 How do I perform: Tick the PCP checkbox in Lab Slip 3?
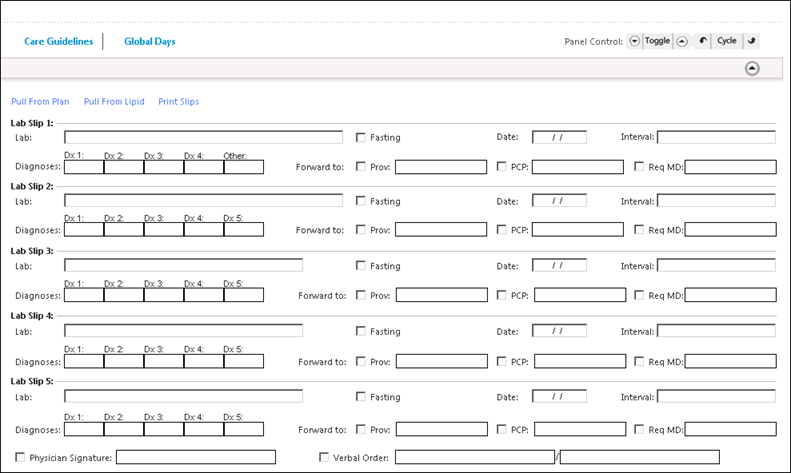pos(502,296)
